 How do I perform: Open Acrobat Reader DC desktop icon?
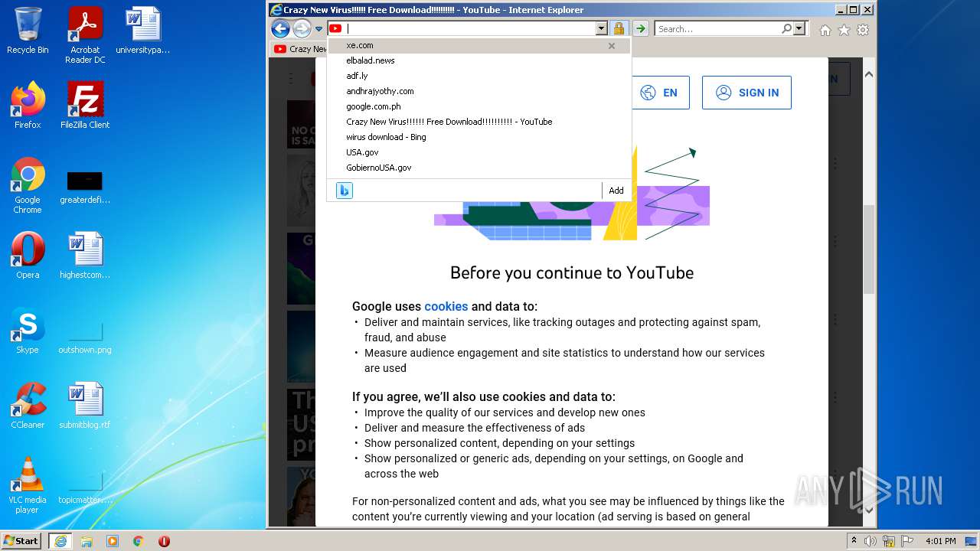coord(85,35)
